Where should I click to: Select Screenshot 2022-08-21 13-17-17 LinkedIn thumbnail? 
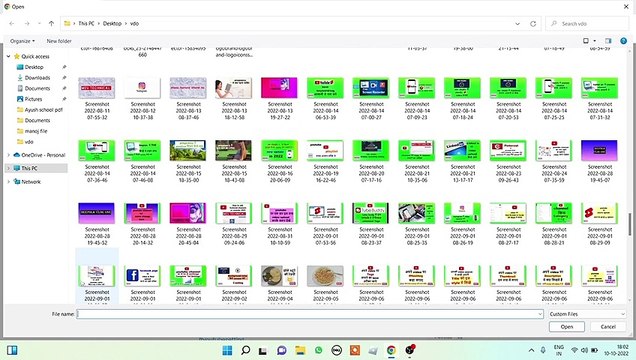[x=462, y=150]
